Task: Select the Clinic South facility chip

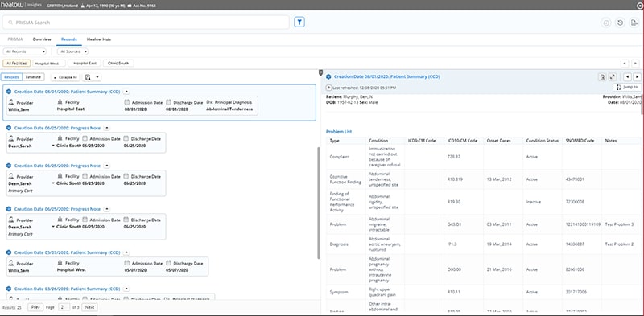Action: [118, 64]
